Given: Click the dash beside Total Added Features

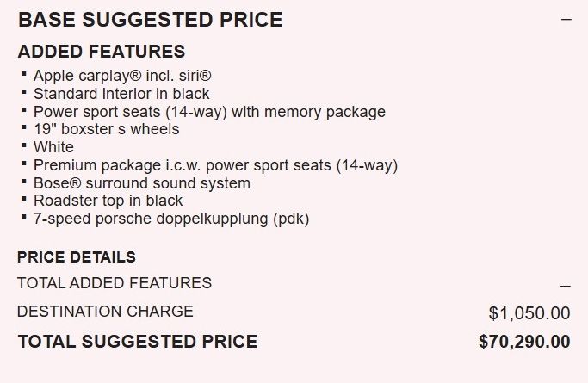Looking at the screenshot, I should point(566,286).
